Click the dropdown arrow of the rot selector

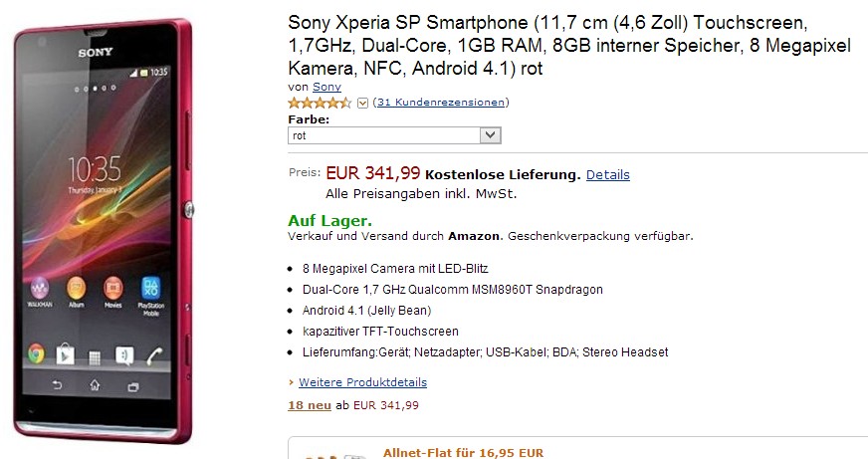tap(490, 134)
